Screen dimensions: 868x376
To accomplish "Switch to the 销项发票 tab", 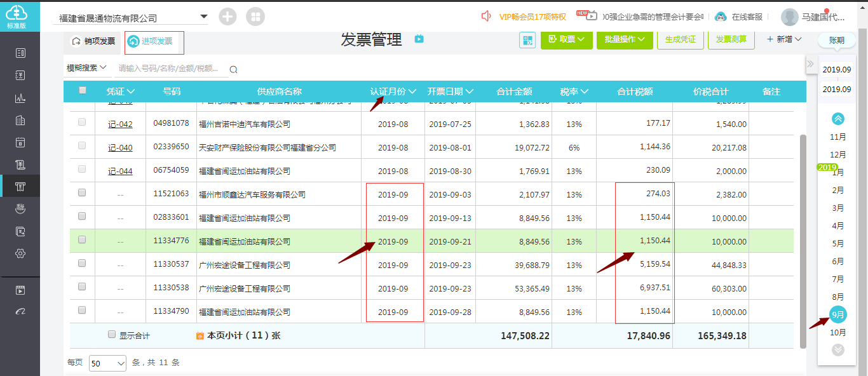I will pos(94,41).
